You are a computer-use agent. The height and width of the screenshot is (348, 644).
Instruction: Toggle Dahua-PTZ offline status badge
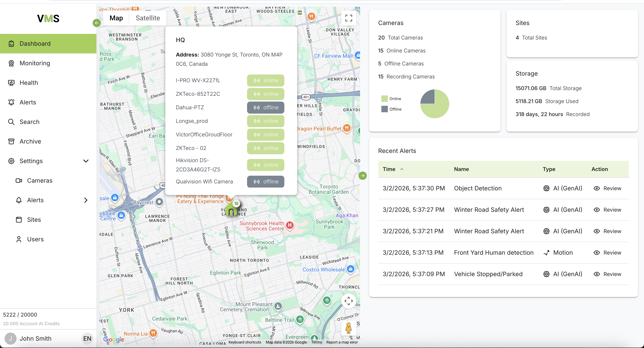tap(266, 107)
